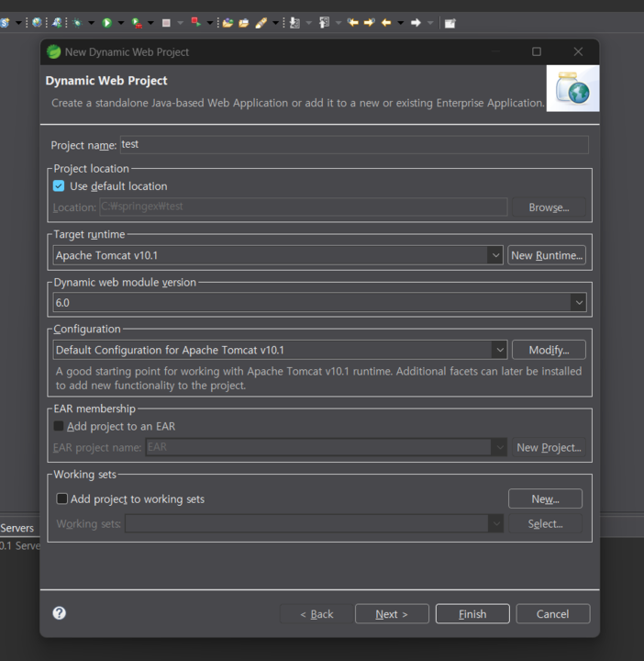
Task: Click the Modify... button
Action: 549,350
